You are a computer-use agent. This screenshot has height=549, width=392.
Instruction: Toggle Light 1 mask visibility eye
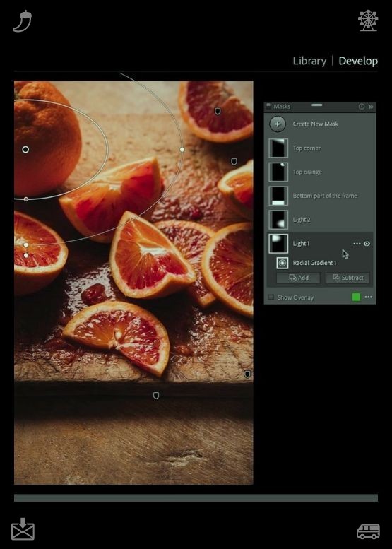(x=367, y=244)
